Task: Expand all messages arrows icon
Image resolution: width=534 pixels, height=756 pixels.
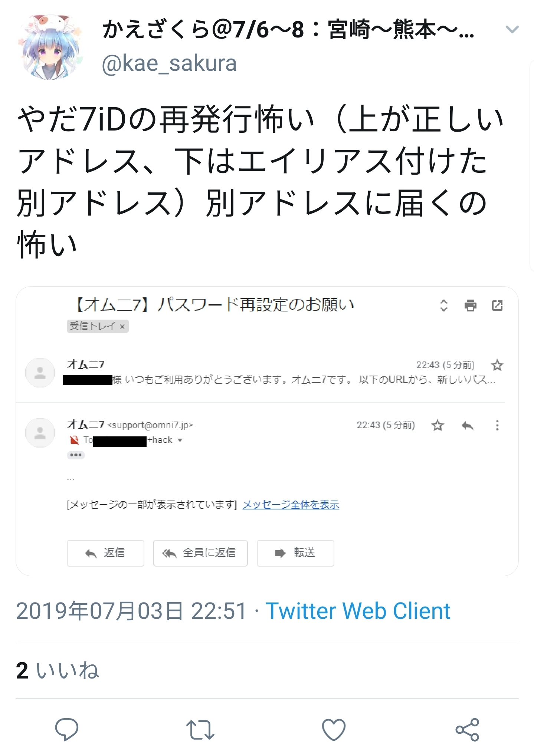Action: point(443,306)
